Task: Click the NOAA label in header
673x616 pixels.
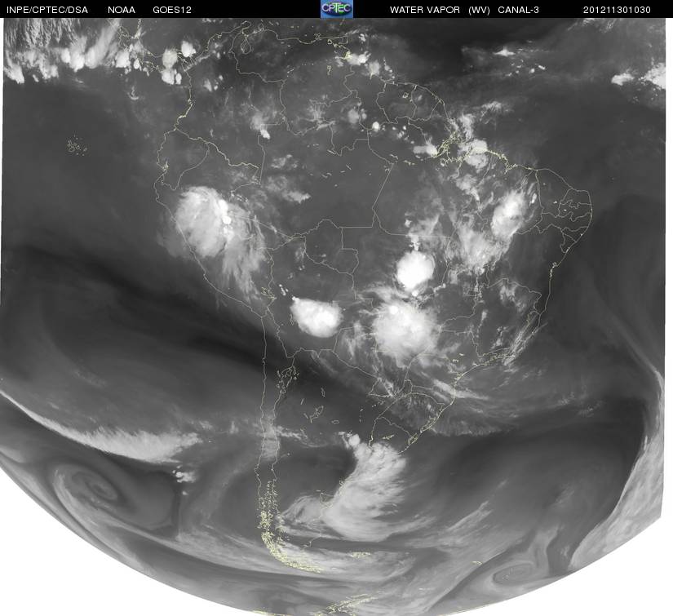Action: (x=122, y=10)
